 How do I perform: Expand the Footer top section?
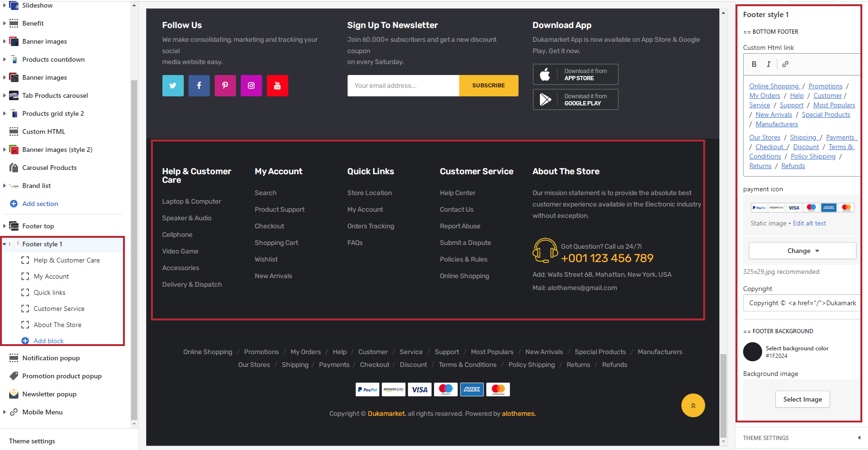pyautogui.click(x=5, y=226)
